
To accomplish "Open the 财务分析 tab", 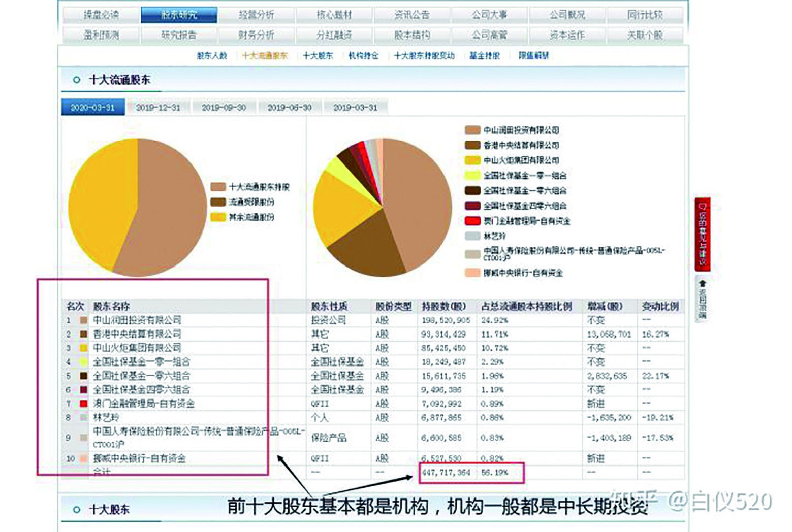I will [256, 35].
